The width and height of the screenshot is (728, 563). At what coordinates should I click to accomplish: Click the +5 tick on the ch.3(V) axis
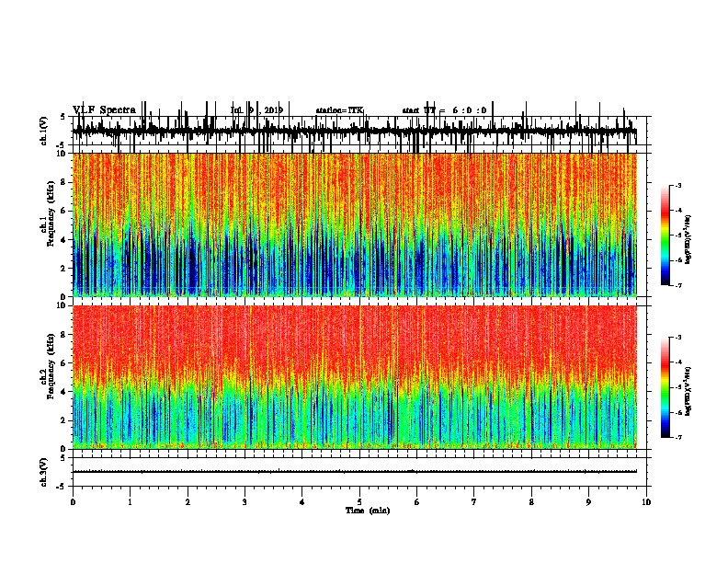(x=63, y=458)
